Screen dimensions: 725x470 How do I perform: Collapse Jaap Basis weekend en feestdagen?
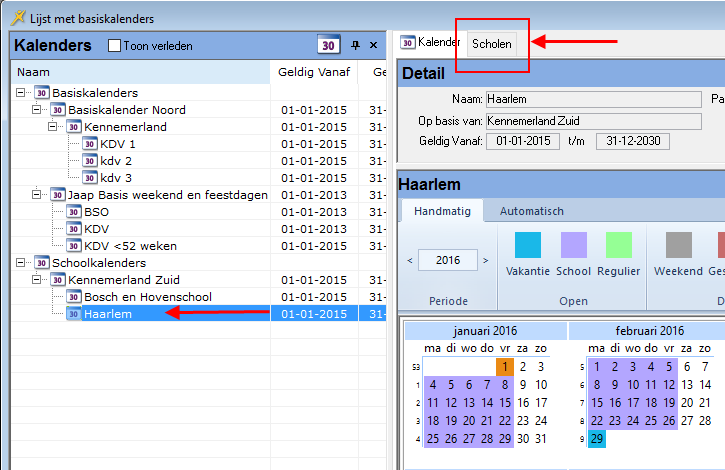[37, 195]
